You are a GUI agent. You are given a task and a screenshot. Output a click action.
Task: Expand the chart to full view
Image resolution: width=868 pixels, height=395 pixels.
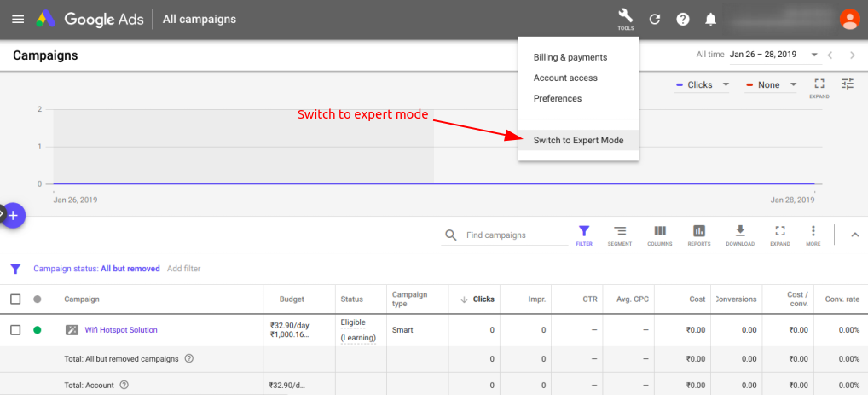click(x=819, y=88)
